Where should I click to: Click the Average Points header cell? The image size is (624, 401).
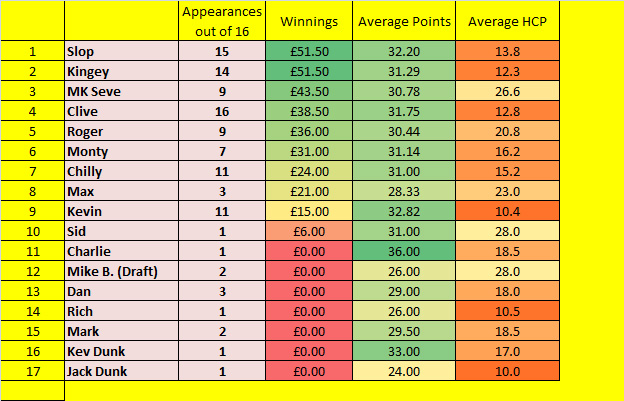[404, 21]
